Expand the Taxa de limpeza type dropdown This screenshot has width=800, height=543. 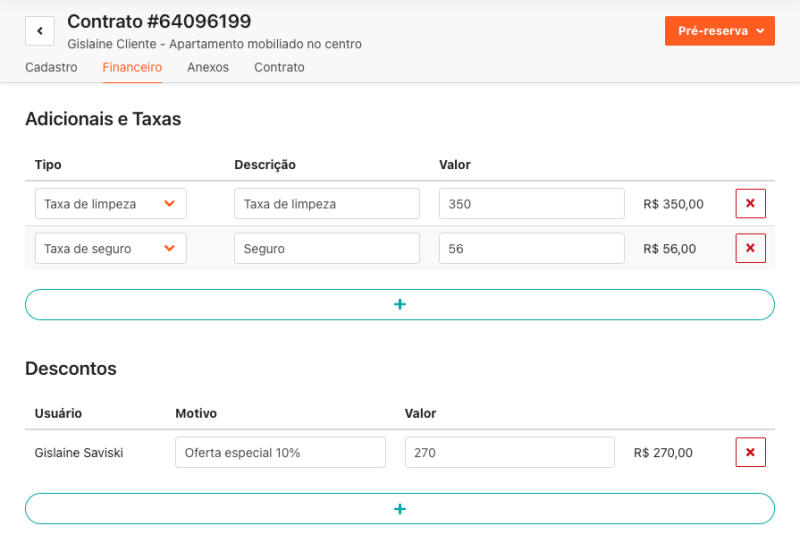[110, 204]
